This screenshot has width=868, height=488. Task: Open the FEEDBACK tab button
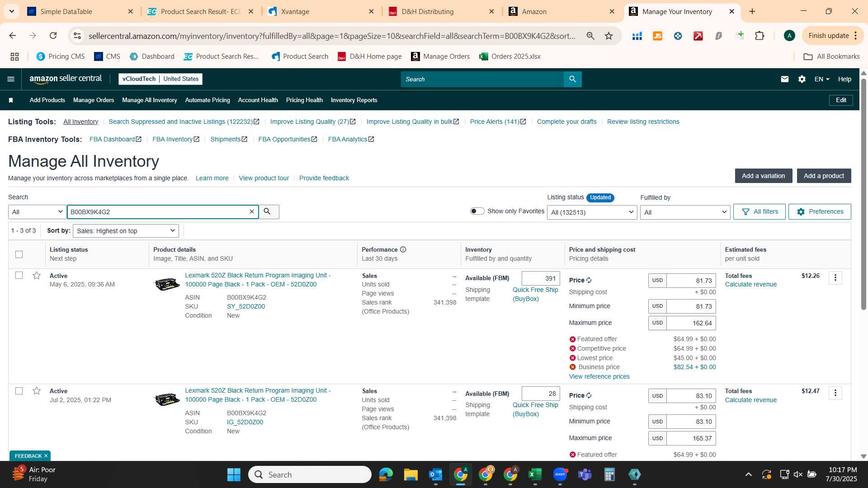point(30,455)
